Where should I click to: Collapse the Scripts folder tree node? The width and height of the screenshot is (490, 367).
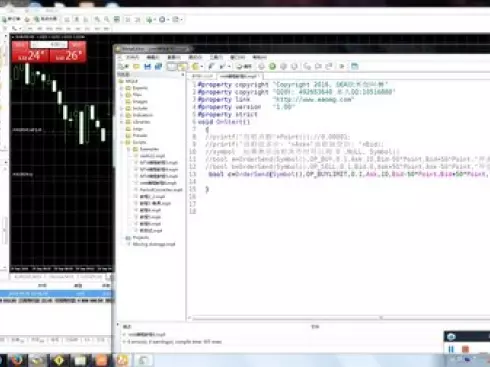coord(122,142)
